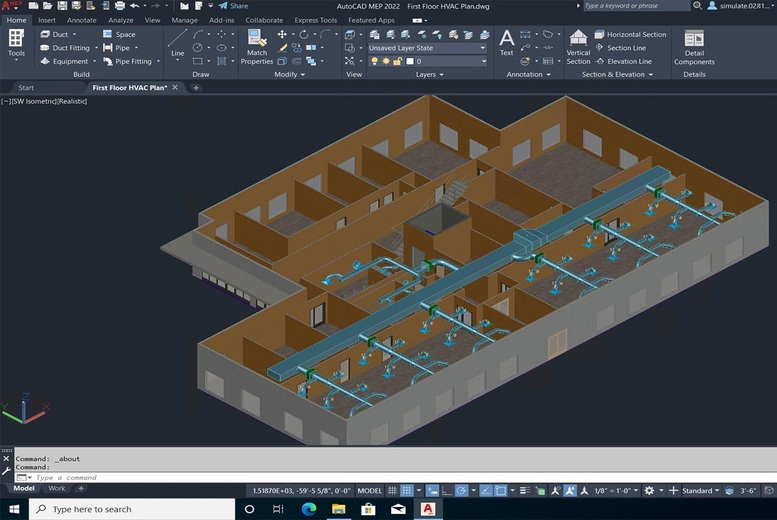Open the Standard dropdown in status bar
The height and width of the screenshot is (520, 777).
pyautogui.click(x=700, y=491)
